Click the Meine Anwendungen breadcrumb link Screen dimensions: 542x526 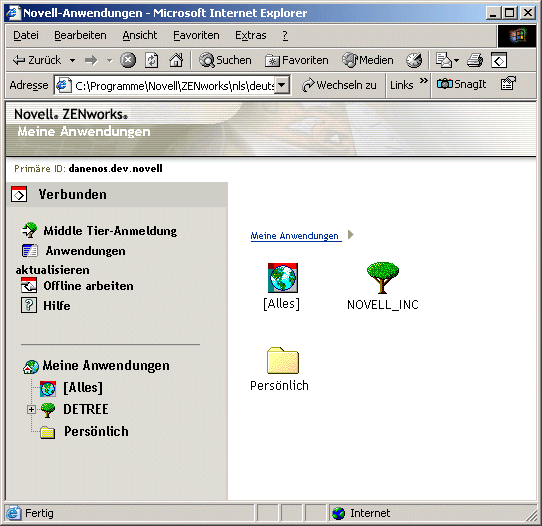click(x=296, y=236)
